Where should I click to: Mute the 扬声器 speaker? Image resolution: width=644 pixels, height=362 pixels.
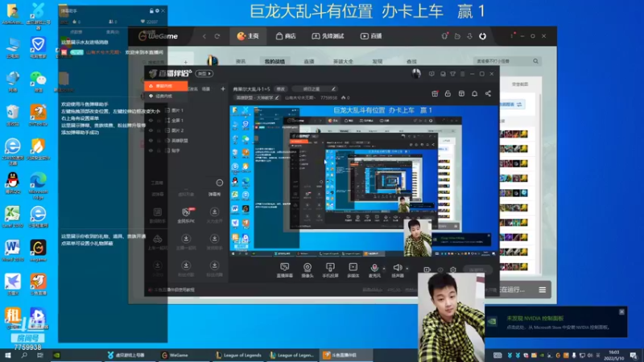click(398, 270)
